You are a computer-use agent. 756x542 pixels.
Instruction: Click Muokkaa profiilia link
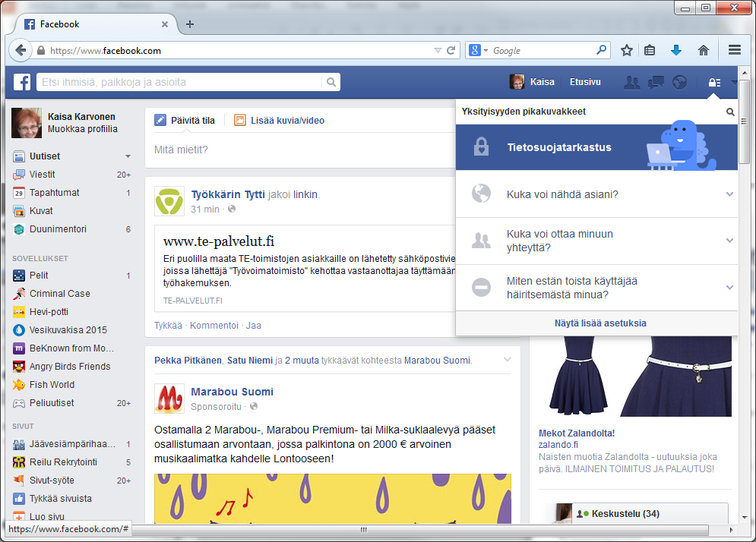click(83, 129)
